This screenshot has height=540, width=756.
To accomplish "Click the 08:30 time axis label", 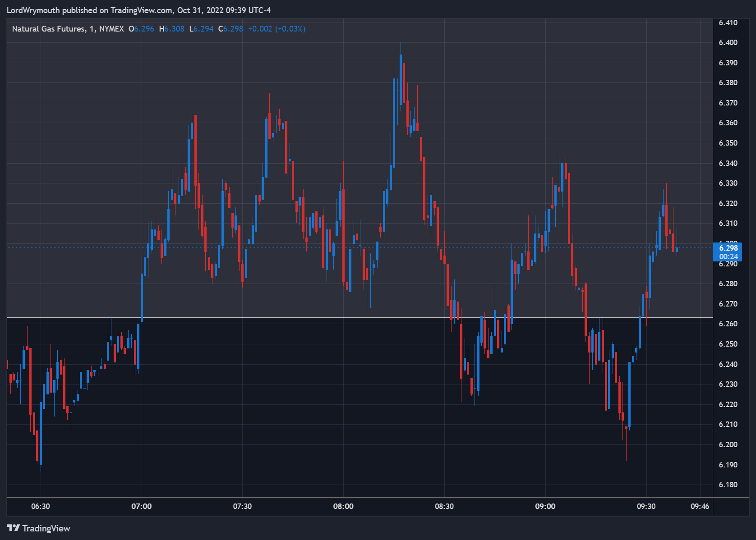I will (x=444, y=506).
